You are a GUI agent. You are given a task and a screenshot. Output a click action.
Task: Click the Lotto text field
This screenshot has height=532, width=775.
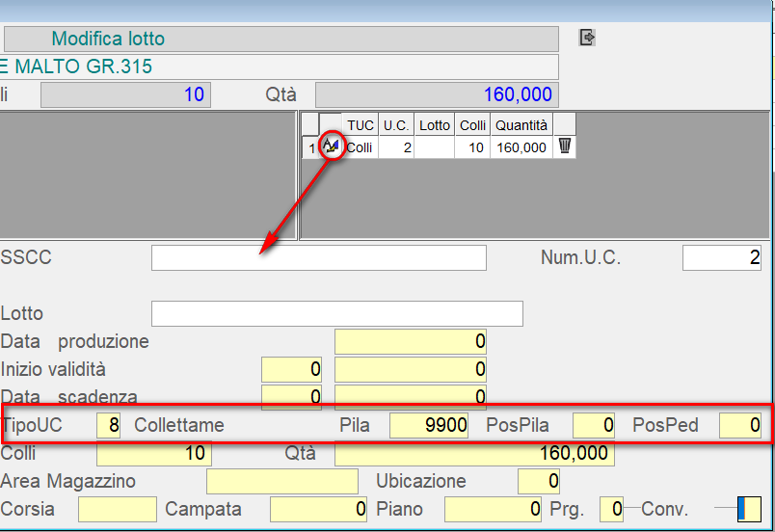336,314
